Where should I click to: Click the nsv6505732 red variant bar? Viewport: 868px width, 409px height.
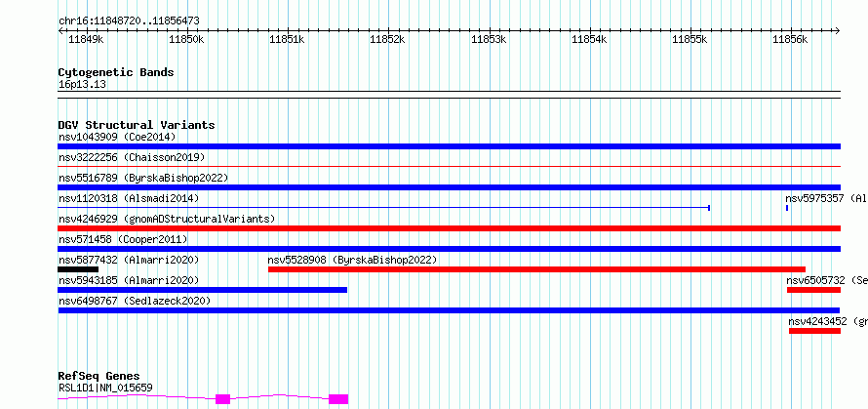click(813, 290)
